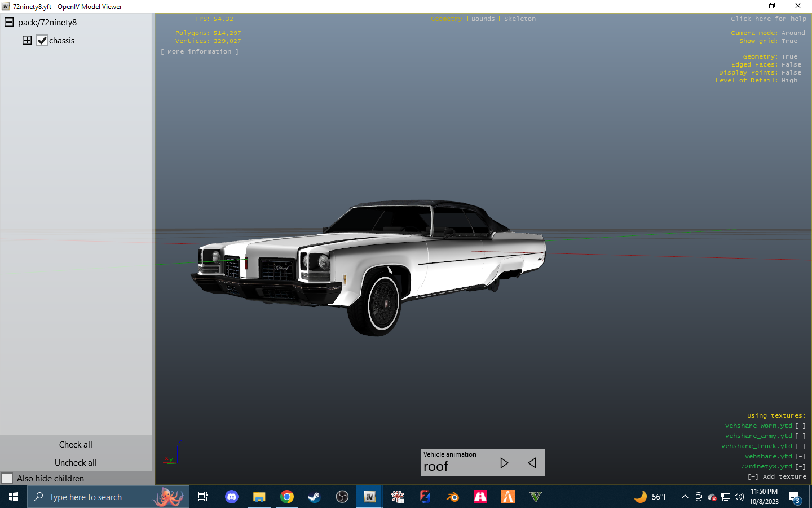Remove the 72ninety8.ytd texture with its [-] icon
The height and width of the screenshot is (508, 812).
click(x=800, y=466)
